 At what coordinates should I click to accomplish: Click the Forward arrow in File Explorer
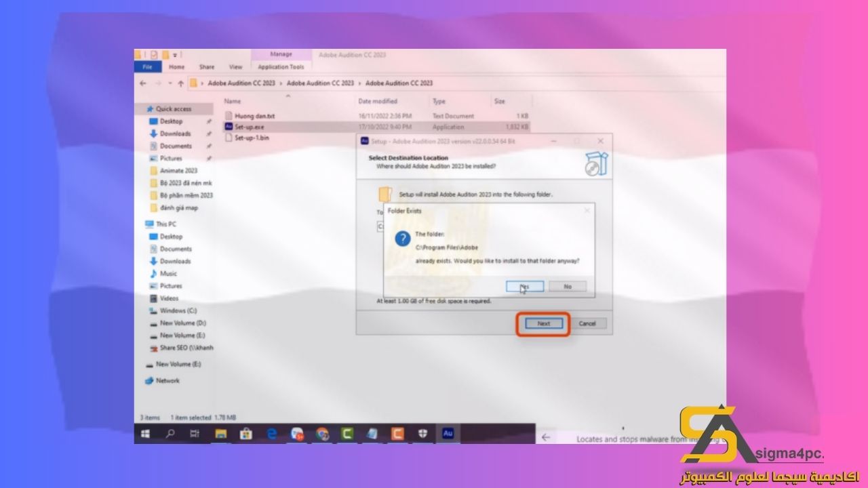pyautogui.click(x=157, y=83)
